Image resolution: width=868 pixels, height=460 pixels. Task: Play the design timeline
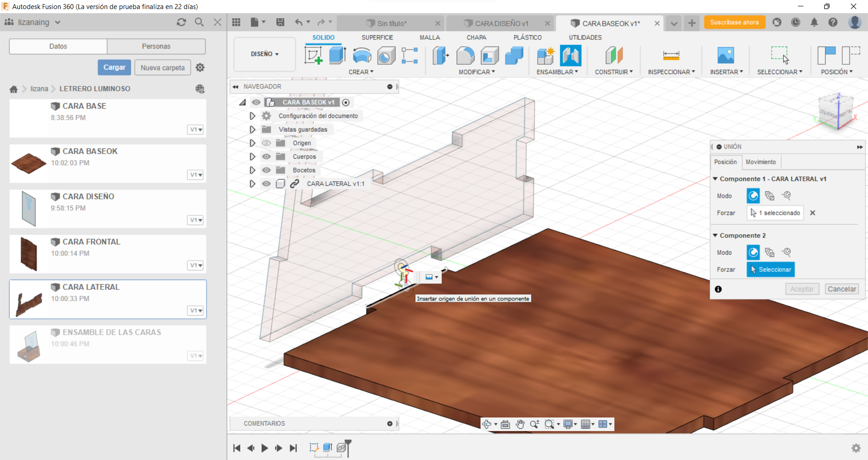[265, 448]
